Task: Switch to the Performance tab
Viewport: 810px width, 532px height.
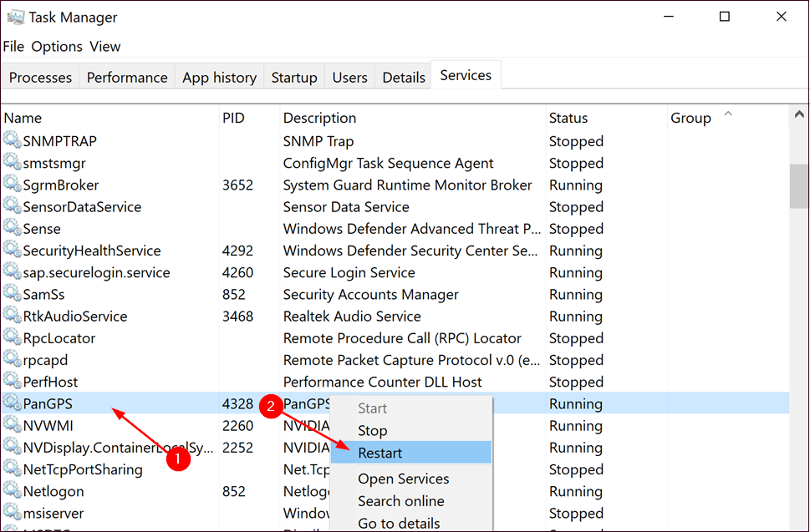Action: pos(127,78)
